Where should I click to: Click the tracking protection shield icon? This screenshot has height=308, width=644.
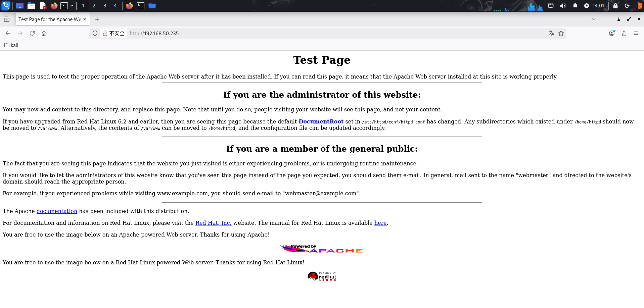[x=95, y=33]
